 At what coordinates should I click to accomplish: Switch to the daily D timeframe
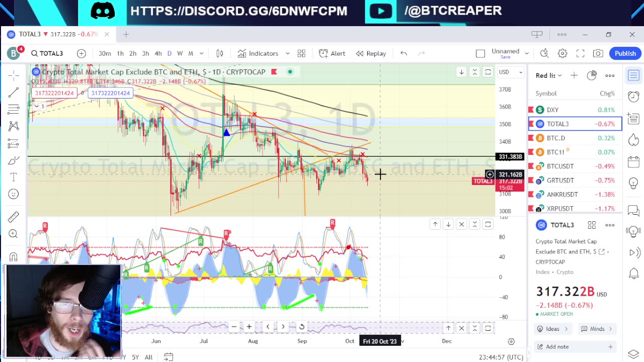169,53
